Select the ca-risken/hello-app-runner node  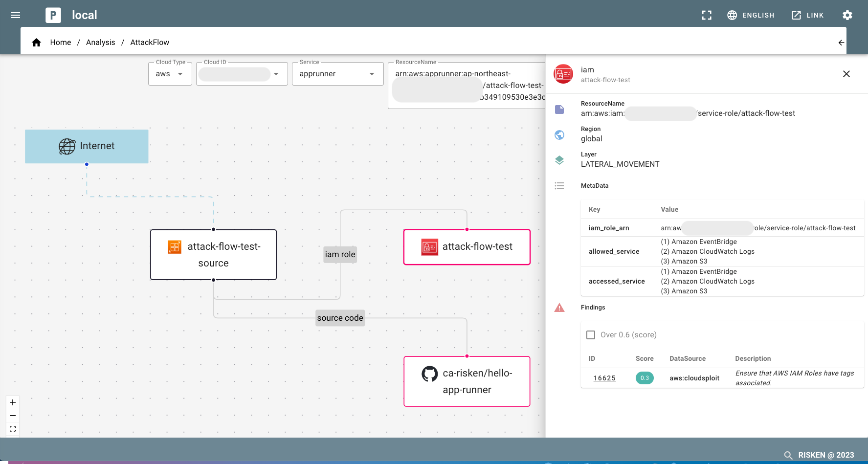(x=467, y=381)
